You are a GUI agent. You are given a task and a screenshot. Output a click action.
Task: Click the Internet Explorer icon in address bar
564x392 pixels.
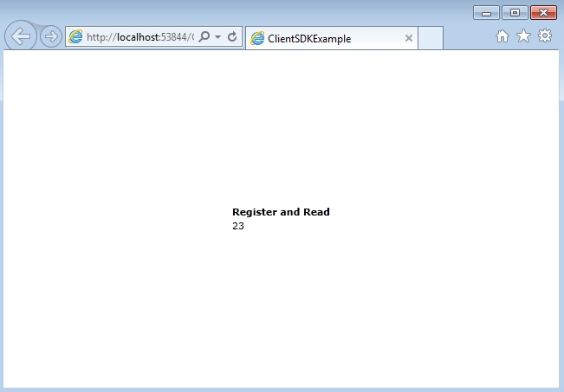click(x=75, y=36)
